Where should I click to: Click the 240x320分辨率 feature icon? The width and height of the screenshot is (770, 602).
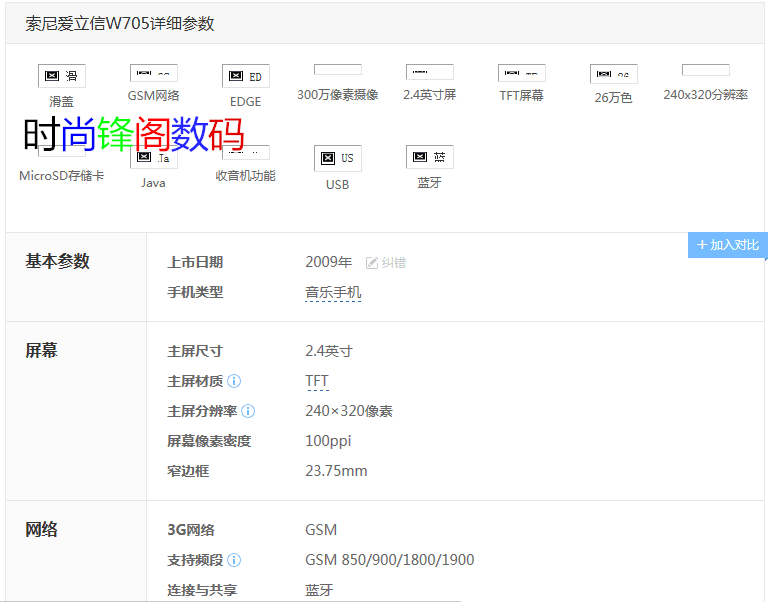(706, 70)
